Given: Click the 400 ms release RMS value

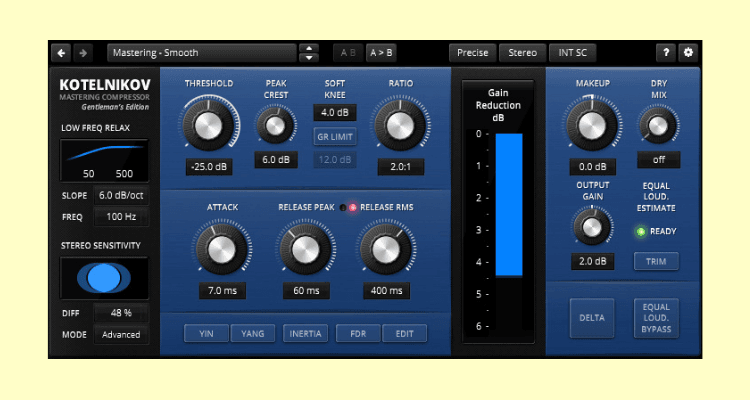Looking at the screenshot, I should (x=386, y=290).
